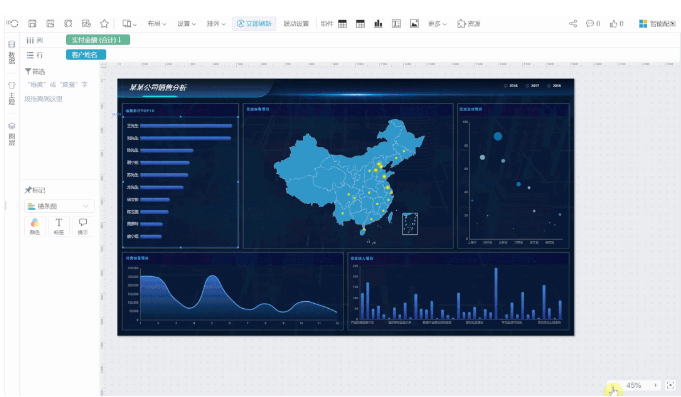Insert the first table component icon
Viewport: 681px width, 397px height.
click(x=342, y=23)
